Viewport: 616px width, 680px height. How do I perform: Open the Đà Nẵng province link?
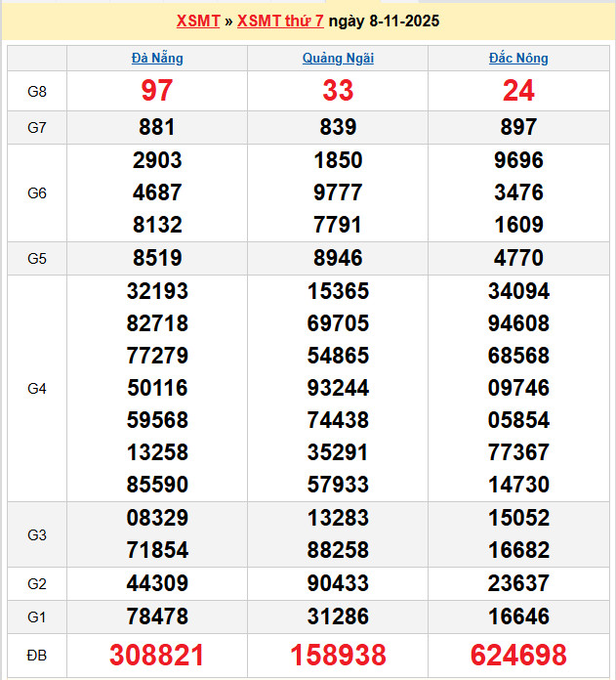157,58
